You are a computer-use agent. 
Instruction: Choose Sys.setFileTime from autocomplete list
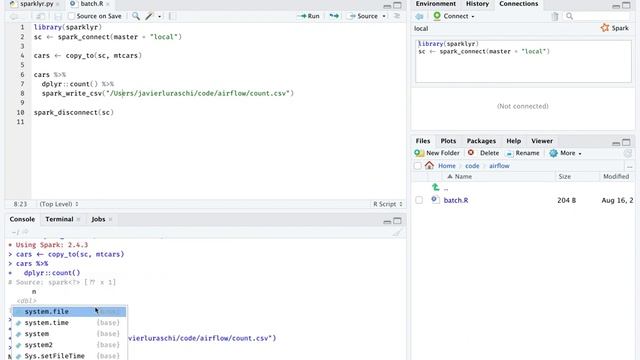click(x=69, y=356)
